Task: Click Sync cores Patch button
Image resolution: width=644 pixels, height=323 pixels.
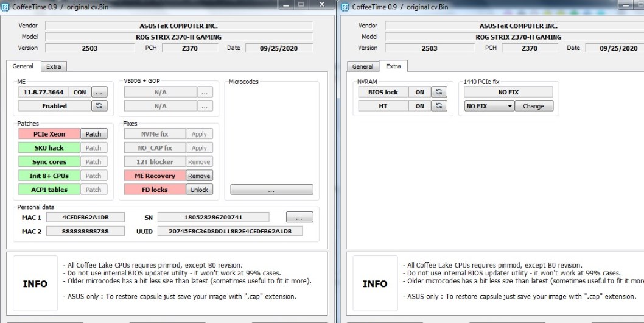Action: [94, 161]
